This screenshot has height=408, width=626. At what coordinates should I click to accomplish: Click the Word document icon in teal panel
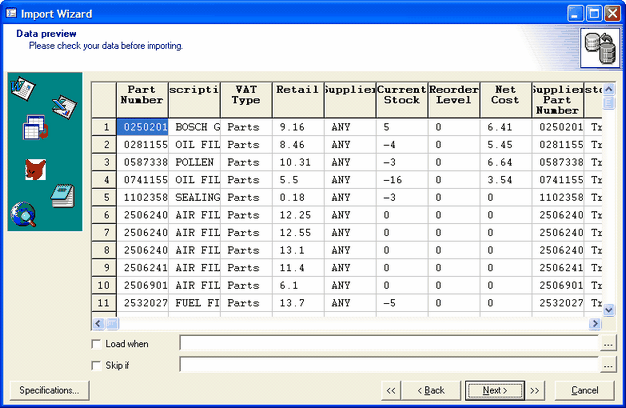click(x=23, y=88)
